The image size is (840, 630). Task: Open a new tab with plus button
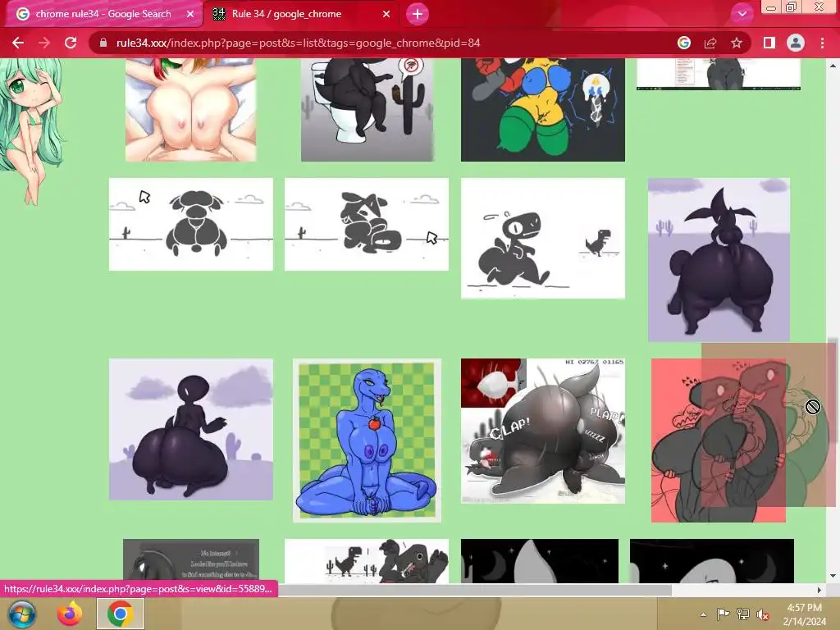[418, 14]
